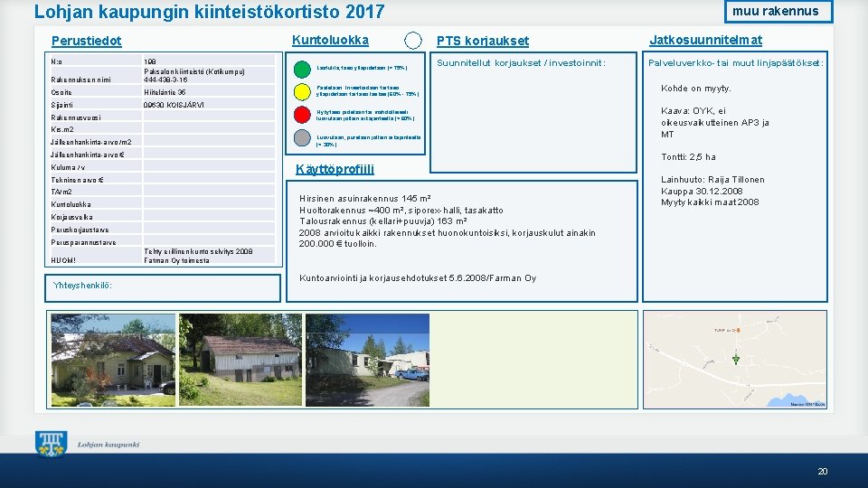Click the HUOM! row label
868x488 pixels.
(63, 260)
